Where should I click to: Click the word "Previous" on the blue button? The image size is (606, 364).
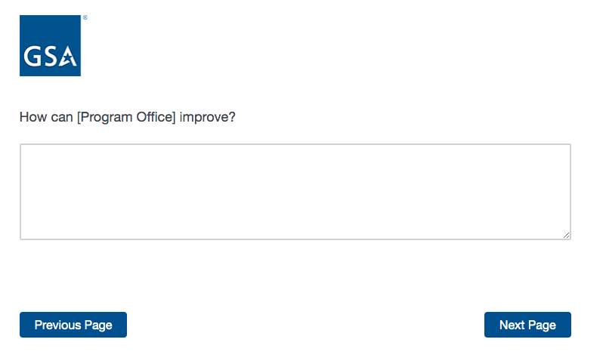(x=57, y=325)
